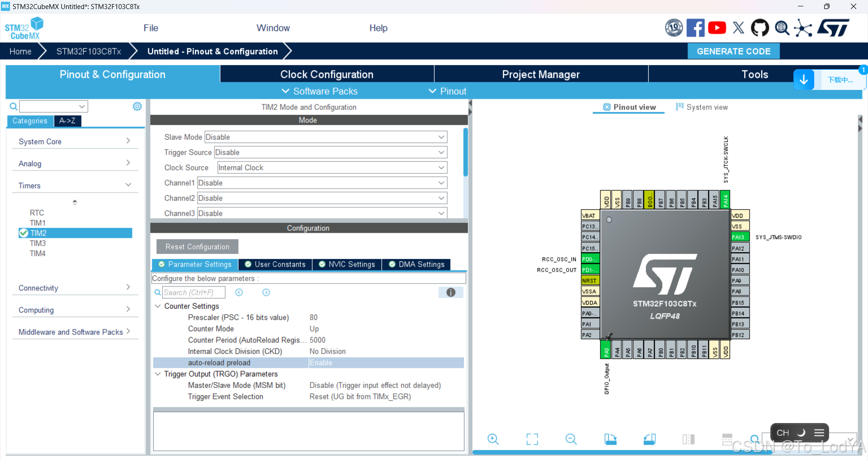Switch to Project Manager tab
This screenshot has height=461, width=868.
tap(541, 74)
